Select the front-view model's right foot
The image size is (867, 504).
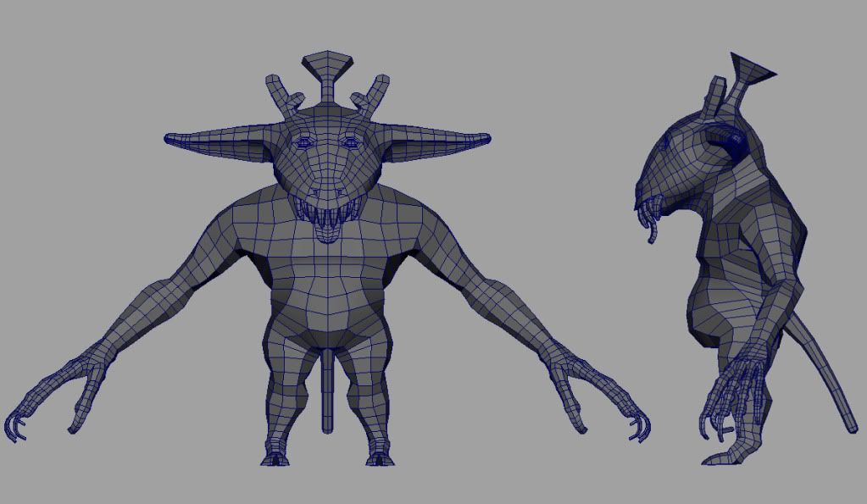click(377, 455)
